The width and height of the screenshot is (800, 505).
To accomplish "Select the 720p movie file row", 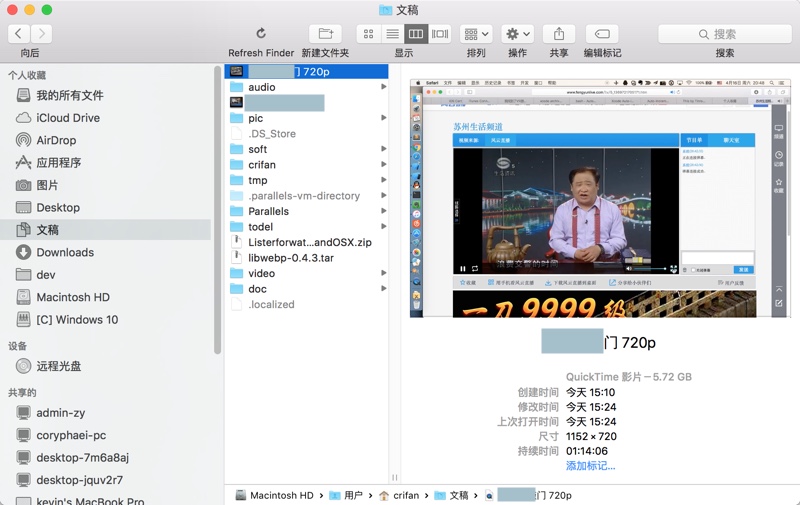I will (x=306, y=71).
